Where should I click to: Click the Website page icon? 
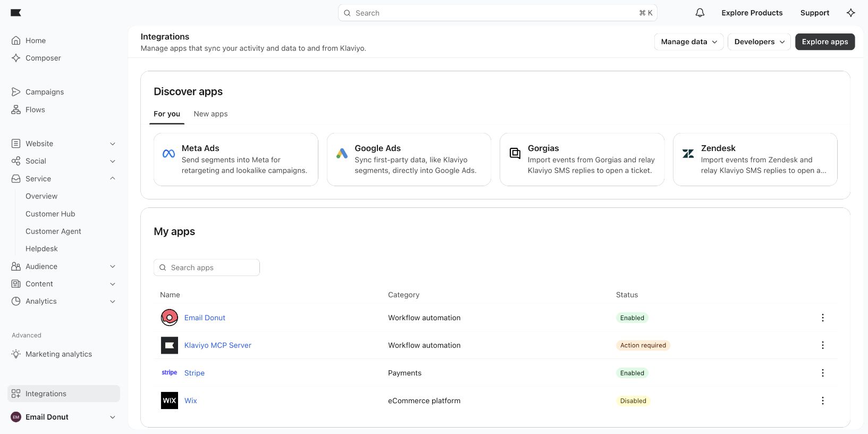point(16,144)
